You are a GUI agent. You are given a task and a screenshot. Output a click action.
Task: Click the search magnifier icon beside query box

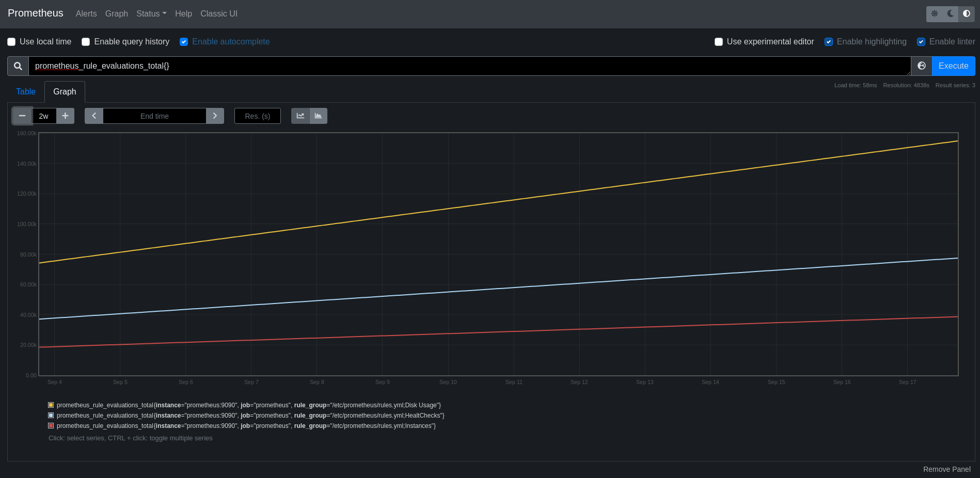coord(18,66)
